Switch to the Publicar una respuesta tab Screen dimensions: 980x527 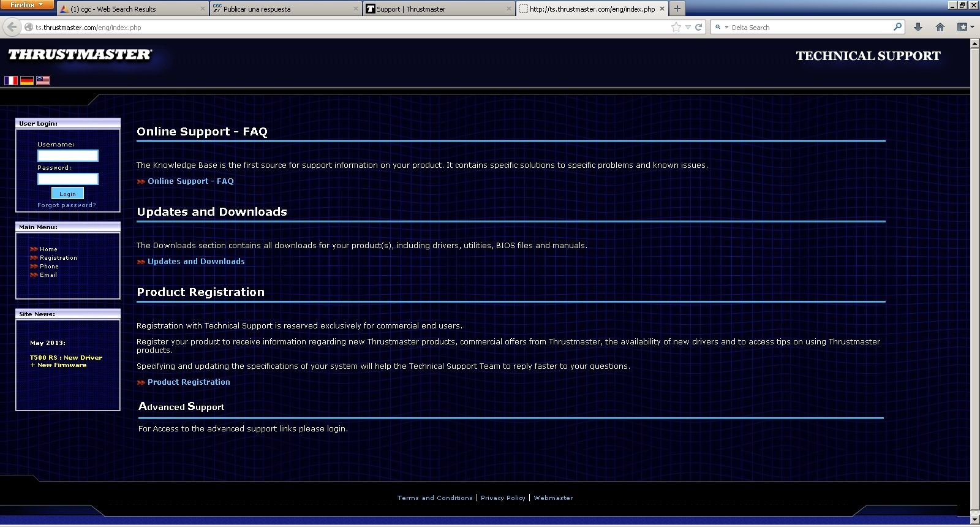click(286, 9)
